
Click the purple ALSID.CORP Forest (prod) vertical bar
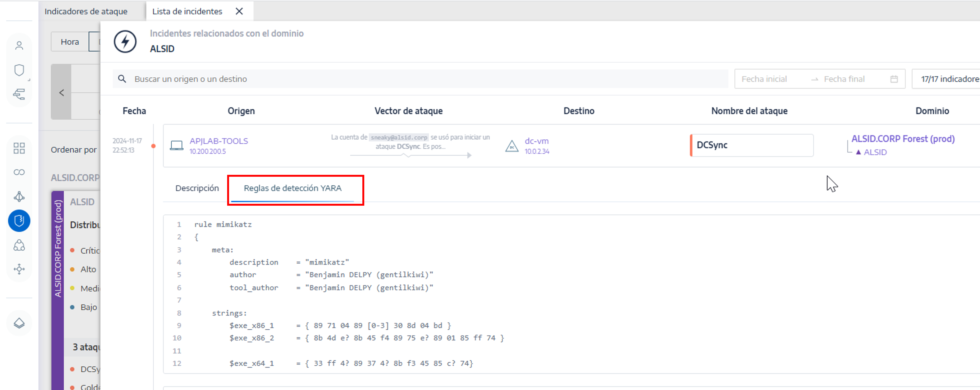[x=58, y=290]
